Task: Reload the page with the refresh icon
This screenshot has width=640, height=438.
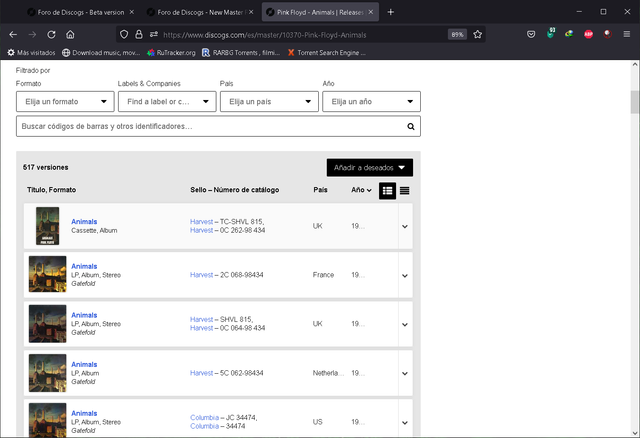Action: click(51, 35)
